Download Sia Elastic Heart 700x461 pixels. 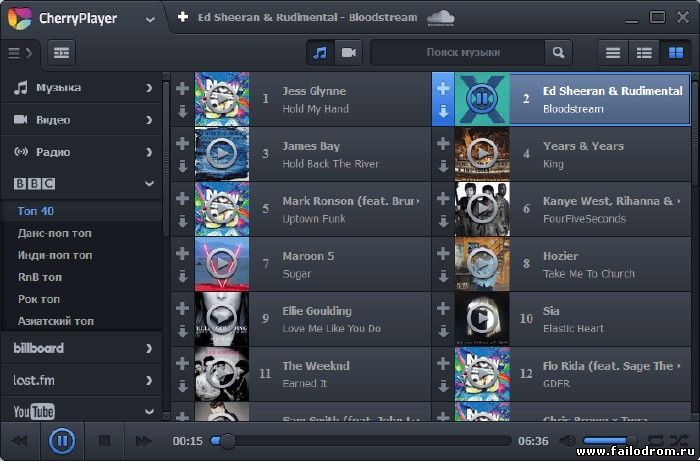443,332
